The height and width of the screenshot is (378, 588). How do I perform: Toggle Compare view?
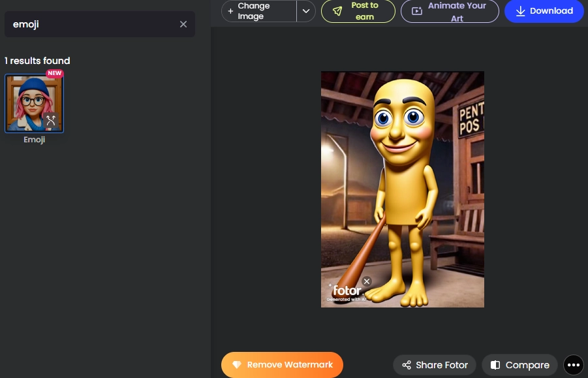519,365
